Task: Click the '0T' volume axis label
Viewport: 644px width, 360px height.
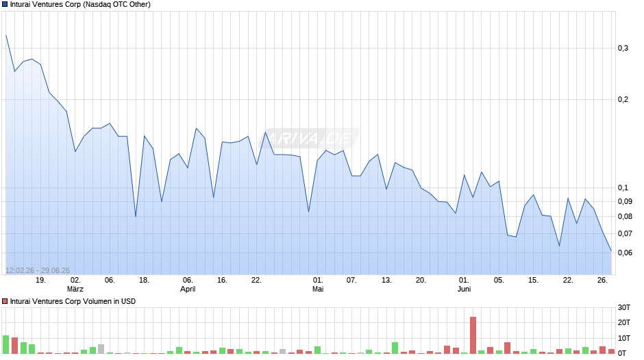Action: [623, 353]
